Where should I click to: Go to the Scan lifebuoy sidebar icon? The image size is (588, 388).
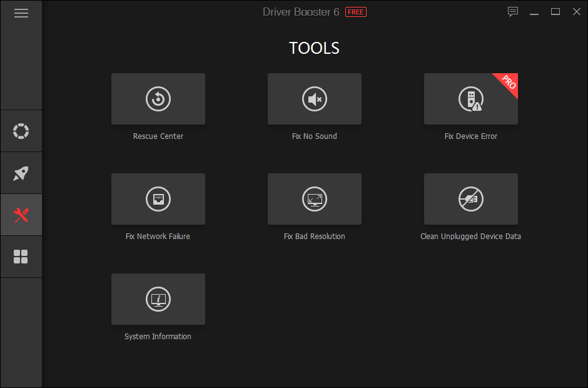21,131
